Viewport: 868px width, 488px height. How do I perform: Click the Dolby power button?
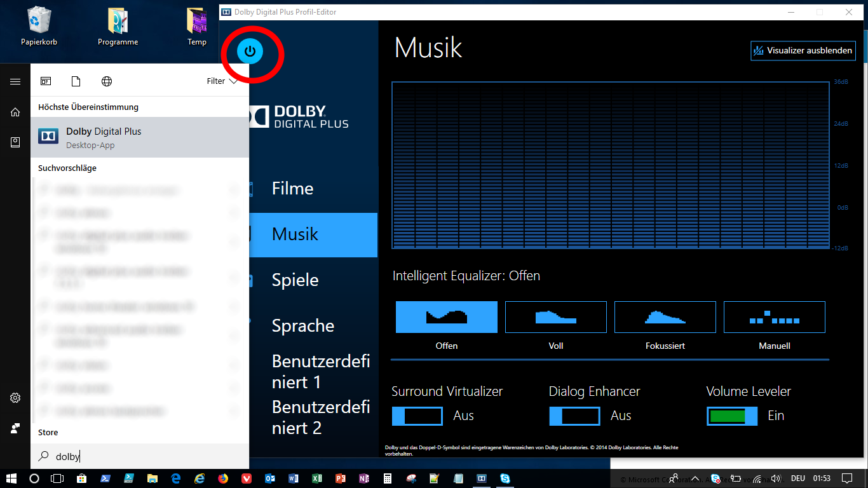click(250, 51)
